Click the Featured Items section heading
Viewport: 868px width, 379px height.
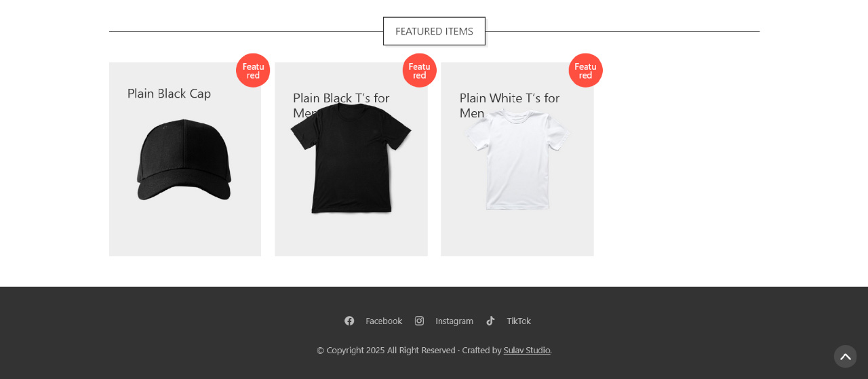(434, 31)
